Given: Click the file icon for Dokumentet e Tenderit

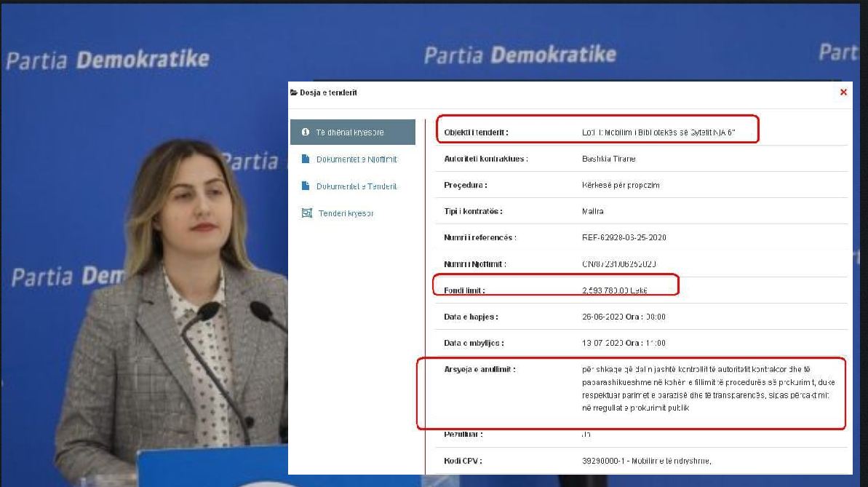Looking at the screenshot, I should point(306,186).
